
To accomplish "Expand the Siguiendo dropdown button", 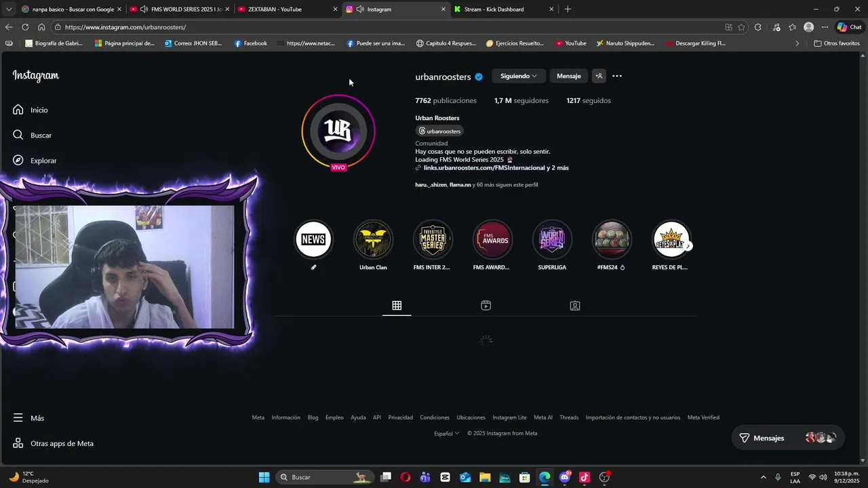I will pos(519,76).
